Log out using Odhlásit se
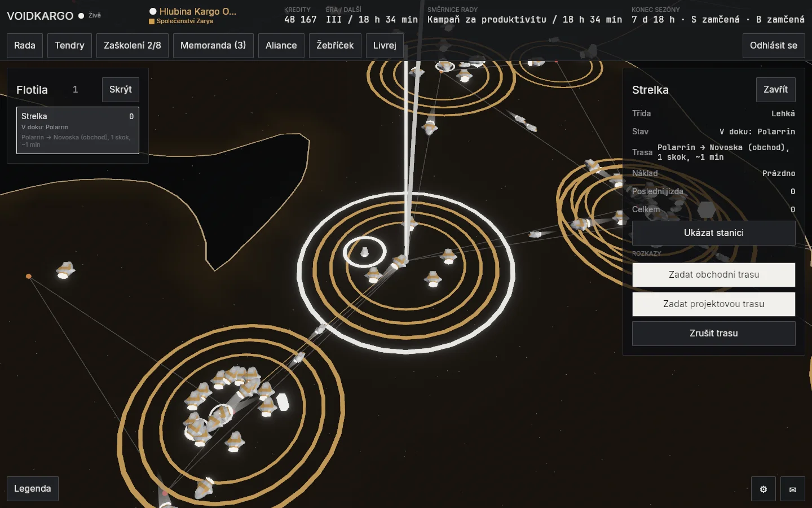 pyautogui.click(x=774, y=46)
